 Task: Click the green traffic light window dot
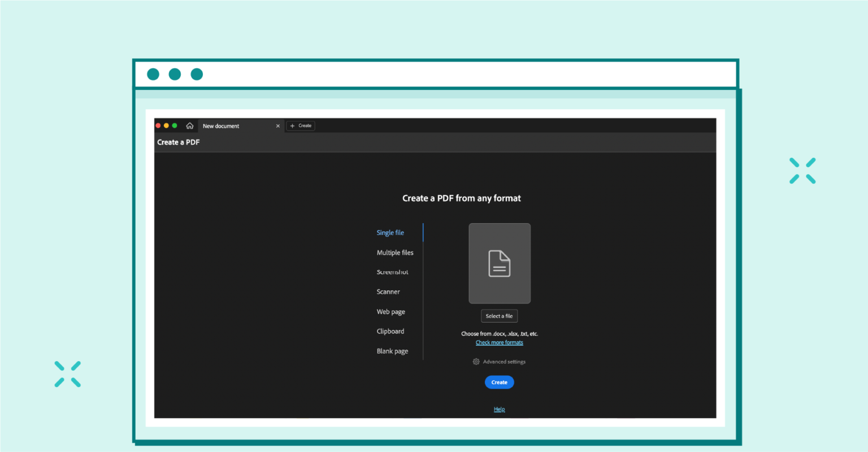[x=174, y=125]
